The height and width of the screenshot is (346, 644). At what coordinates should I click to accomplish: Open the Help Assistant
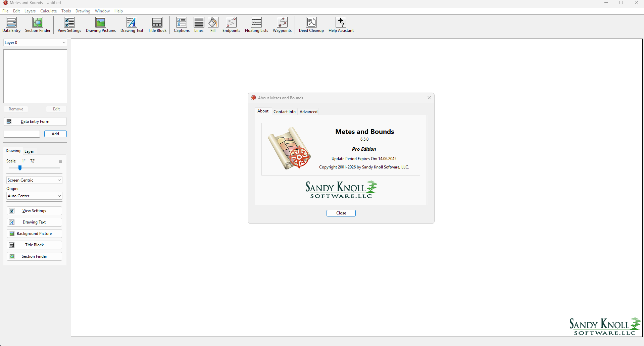pos(341,25)
